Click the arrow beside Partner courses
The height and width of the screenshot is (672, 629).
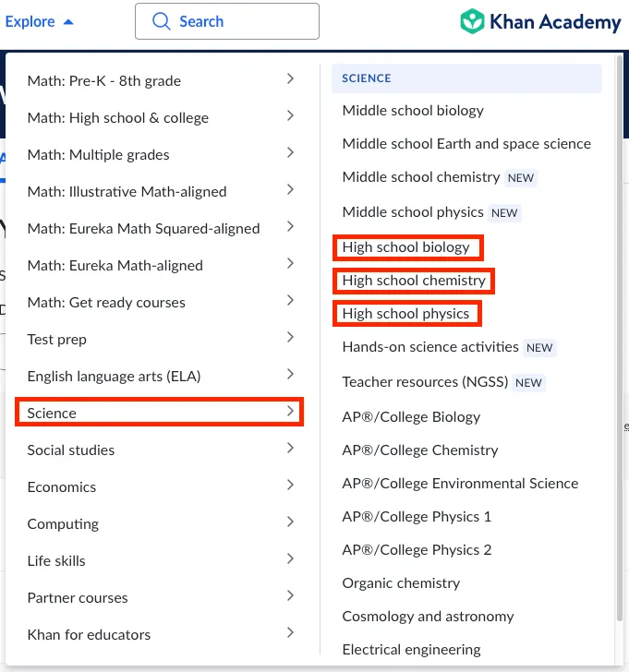pos(290,596)
